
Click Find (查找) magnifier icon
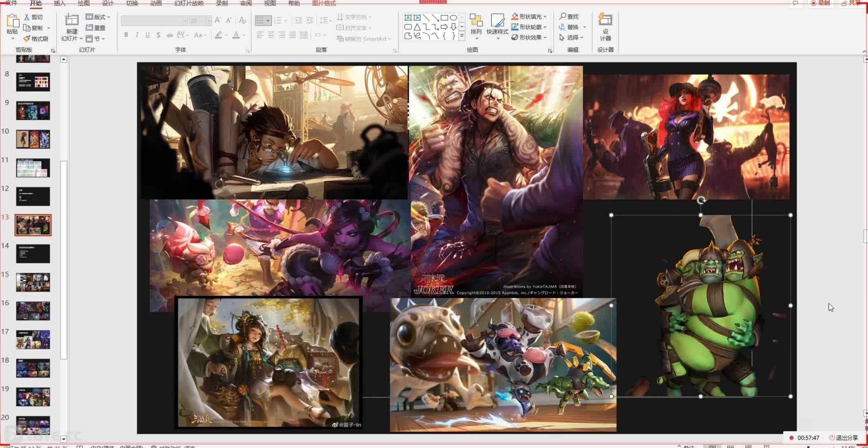563,16
